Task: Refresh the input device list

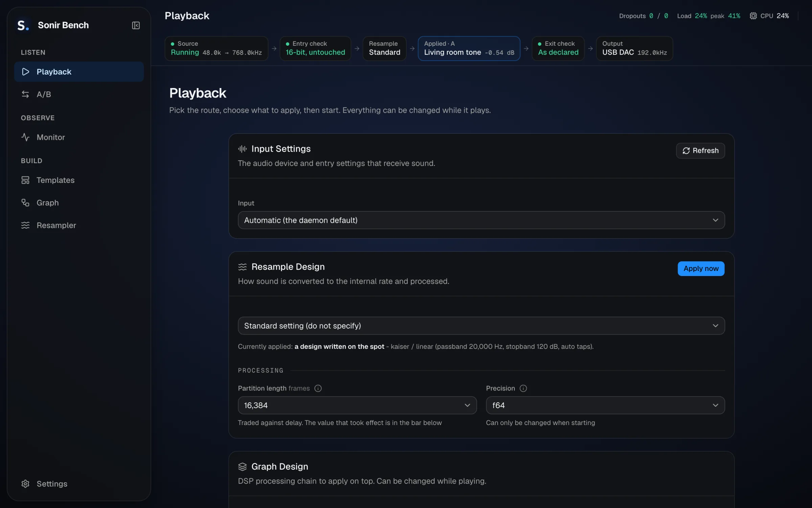Action: (700, 151)
